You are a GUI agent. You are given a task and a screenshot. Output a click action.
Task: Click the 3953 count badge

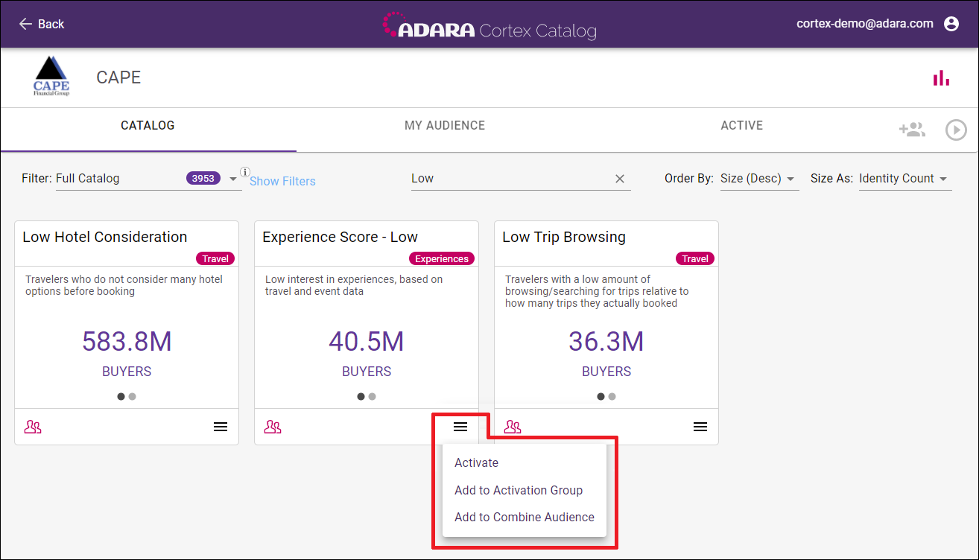tap(203, 179)
